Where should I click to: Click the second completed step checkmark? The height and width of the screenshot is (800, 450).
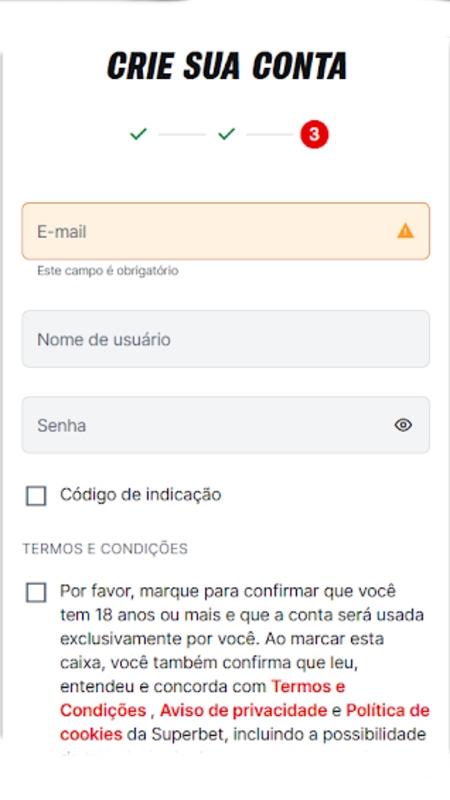click(227, 134)
